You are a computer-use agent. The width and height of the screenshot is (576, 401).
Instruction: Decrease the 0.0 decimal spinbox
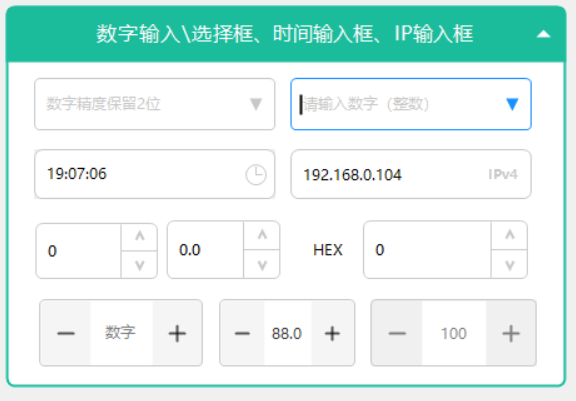(262, 264)
